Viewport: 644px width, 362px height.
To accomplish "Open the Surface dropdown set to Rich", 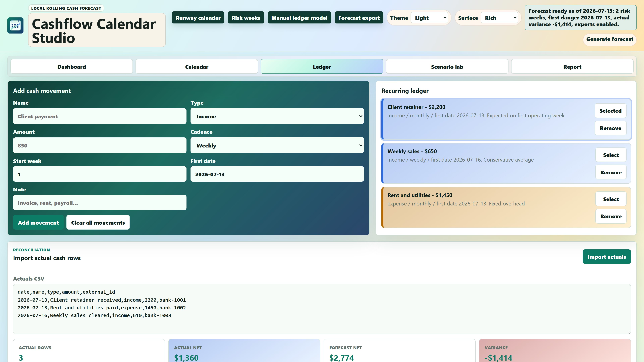I will 499,18.
